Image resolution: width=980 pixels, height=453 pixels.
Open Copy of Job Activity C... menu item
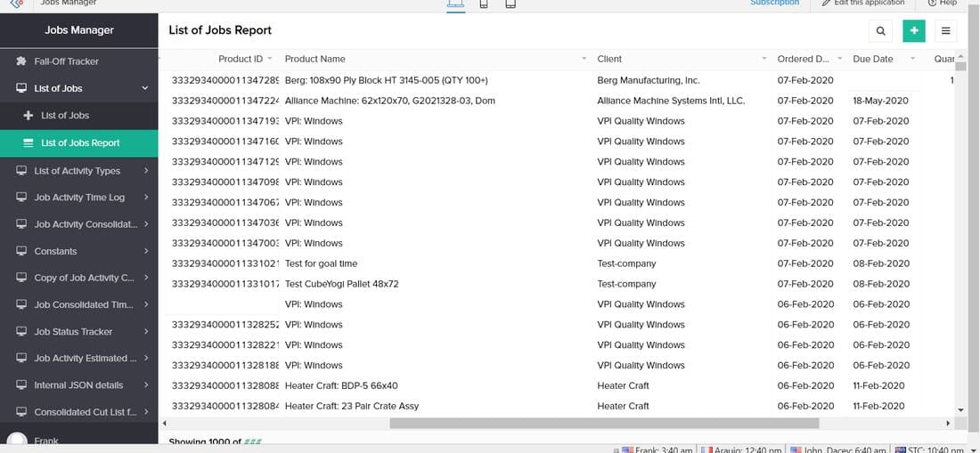(78, 278)
